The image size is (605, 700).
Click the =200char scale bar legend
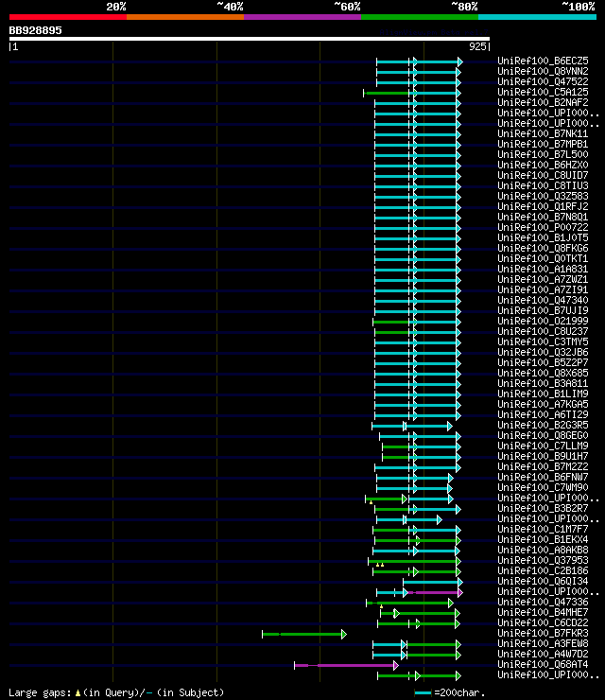(x=449, y=692)
